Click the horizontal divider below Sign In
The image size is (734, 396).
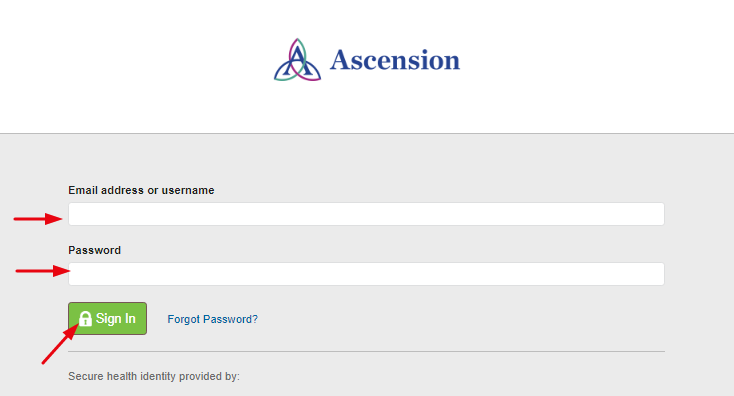pyautogui.click(x=366, y=352)
